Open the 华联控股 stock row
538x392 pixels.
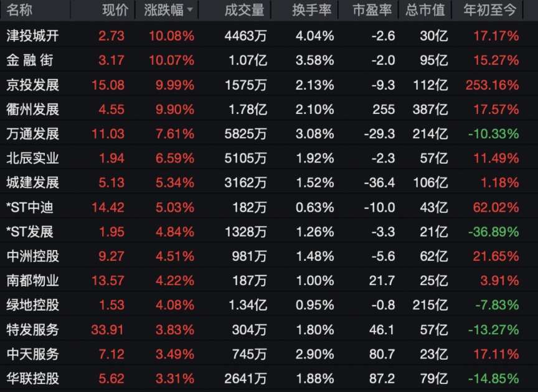32,378
